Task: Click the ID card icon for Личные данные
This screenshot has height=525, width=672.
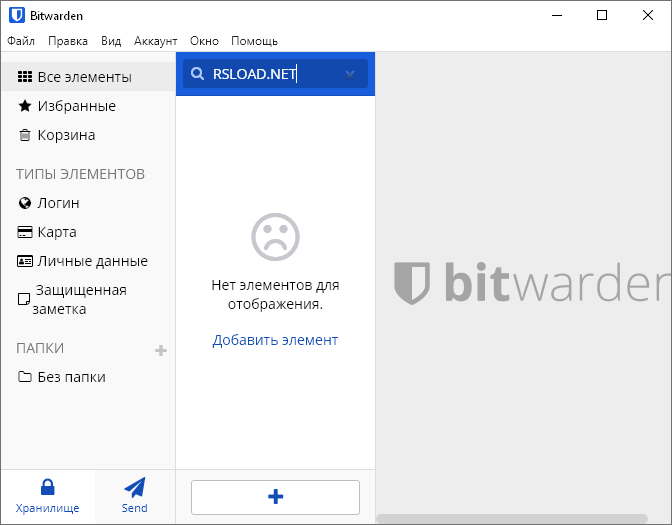Action: click(x=25, y=261)
